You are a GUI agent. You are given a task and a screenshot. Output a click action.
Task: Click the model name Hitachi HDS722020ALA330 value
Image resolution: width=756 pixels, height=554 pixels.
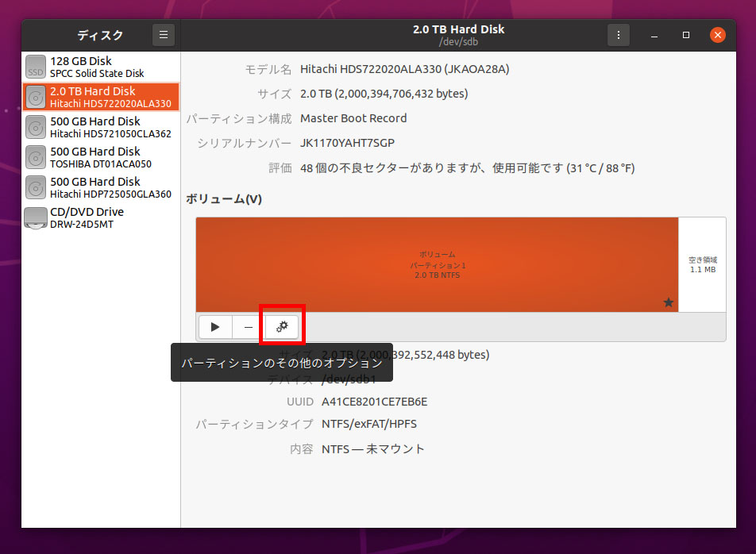pyautogui.click(x=404, y=69)
